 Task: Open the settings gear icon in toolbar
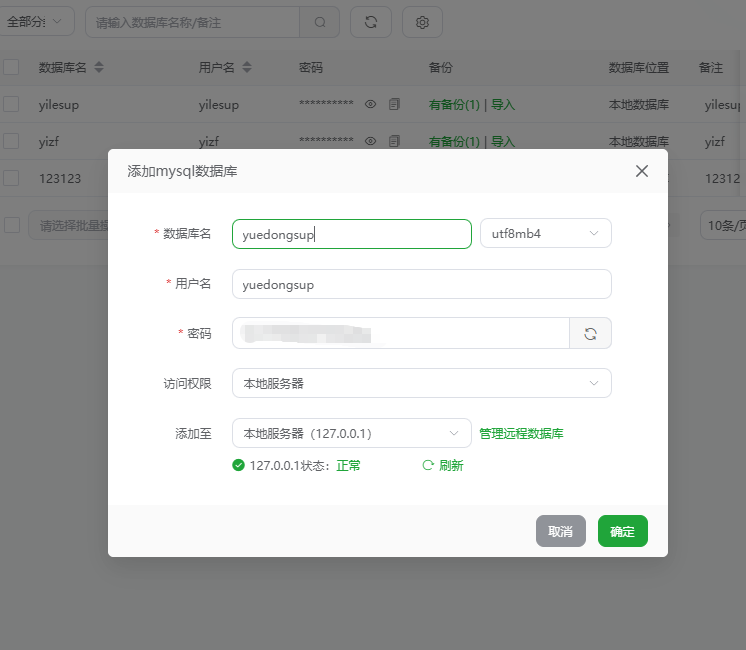[x=422, y=22]
